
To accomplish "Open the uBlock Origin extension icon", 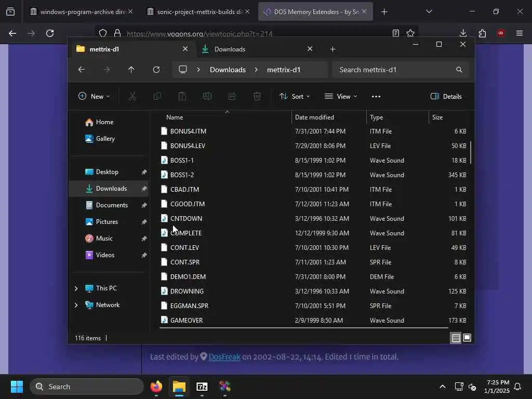I will coord(501,33).
